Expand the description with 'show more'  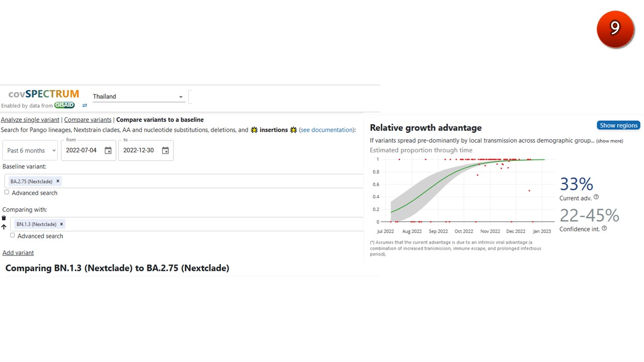610,141
